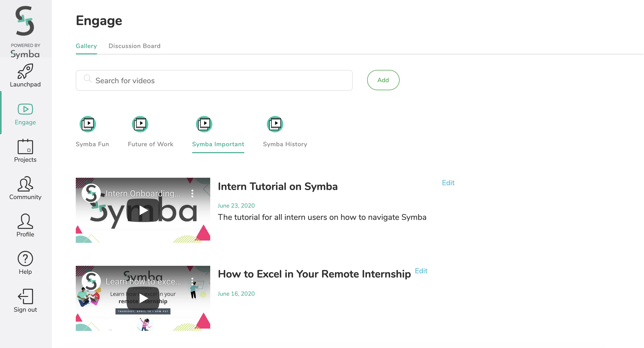Click the Engage video icon in sidebar
644x348 pixels.
point(25,109)
